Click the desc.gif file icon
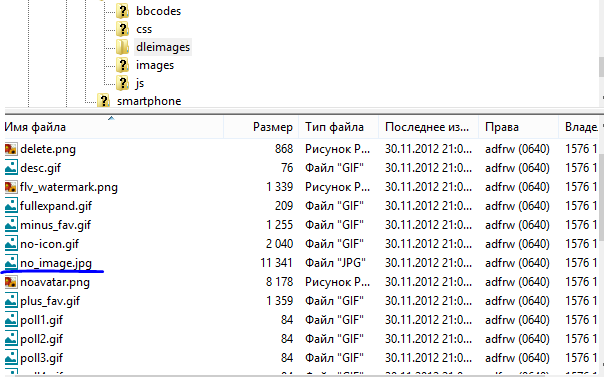 click(11, 168)
